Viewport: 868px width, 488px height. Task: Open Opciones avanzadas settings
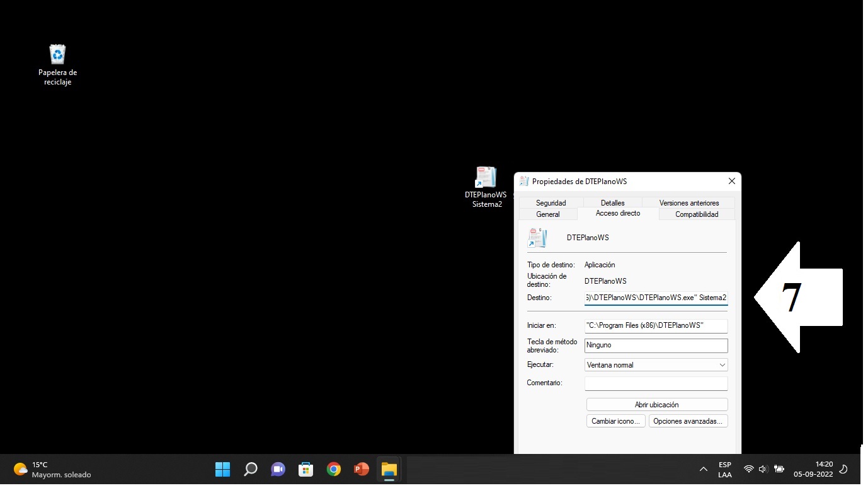687,421
